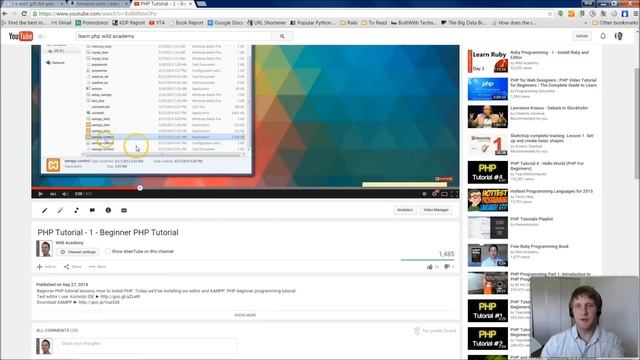Viewport: 640px width, 360px height.
Task: Open PHP for Web Designers video link
Action: coord(553,83)
